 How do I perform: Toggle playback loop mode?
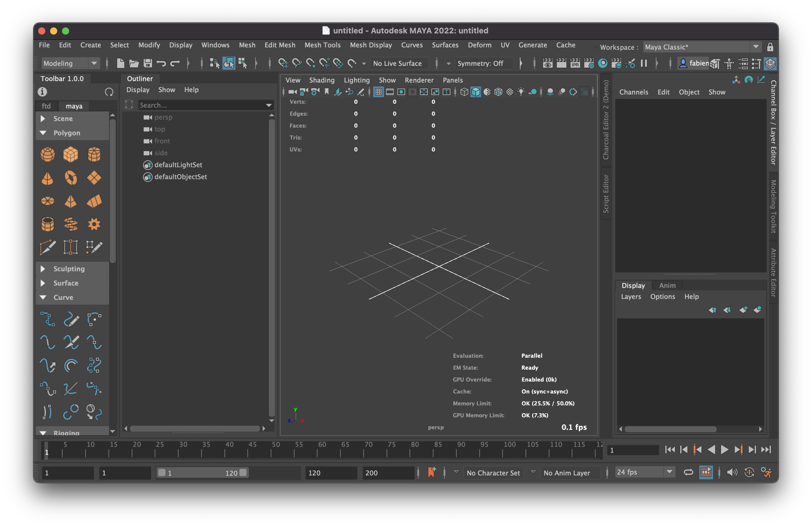pos(689,472)
